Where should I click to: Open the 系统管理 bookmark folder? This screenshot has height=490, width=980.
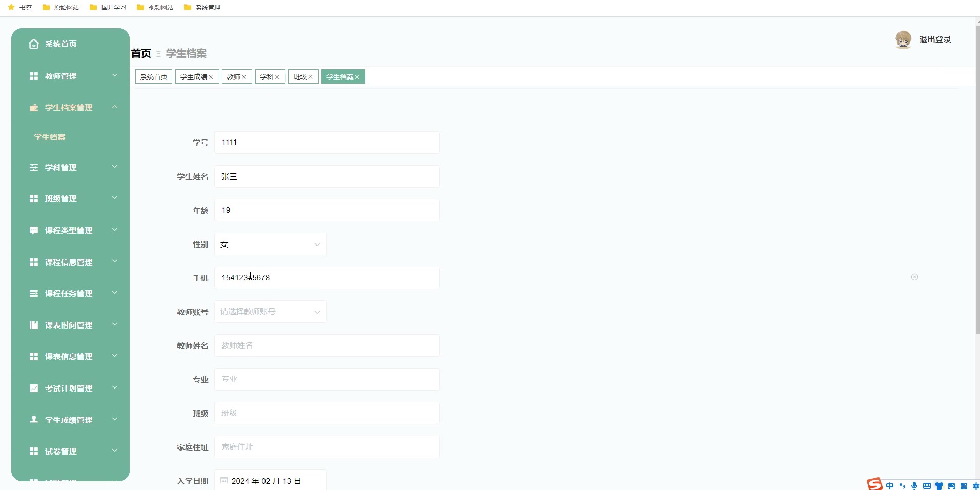click(202, 7)
